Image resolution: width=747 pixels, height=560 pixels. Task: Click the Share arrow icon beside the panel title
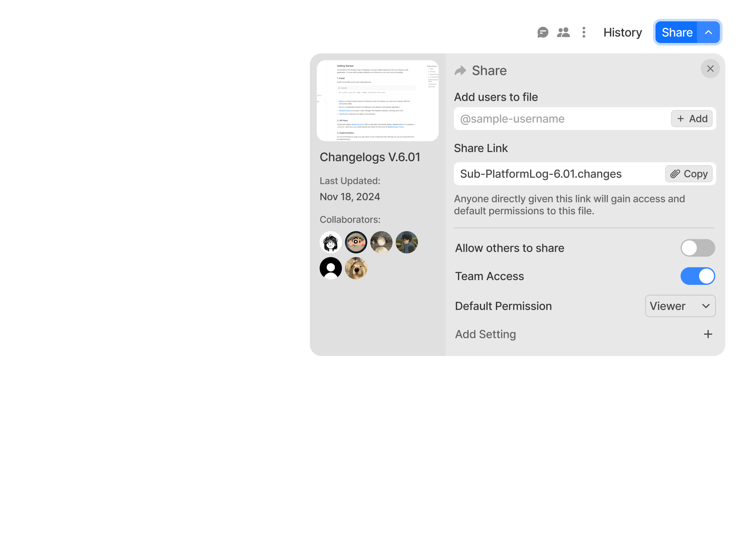[461, 70]
